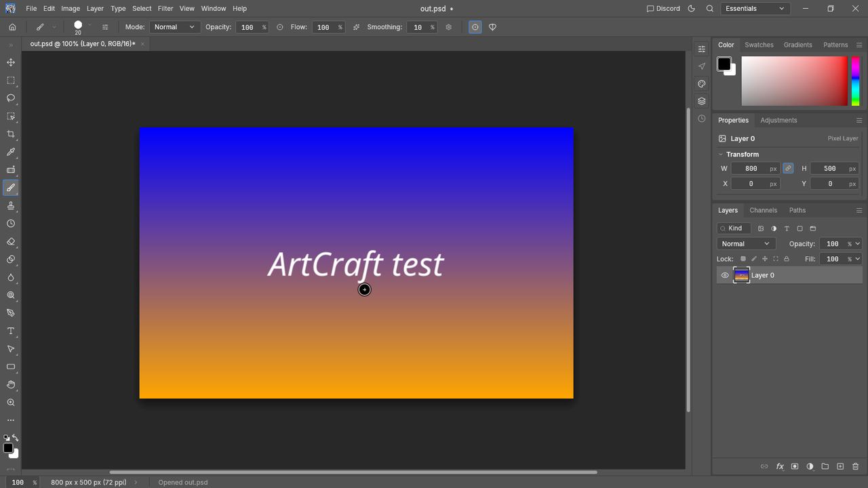Select the Move tool
868x488 pixels.
click(11, 62)
